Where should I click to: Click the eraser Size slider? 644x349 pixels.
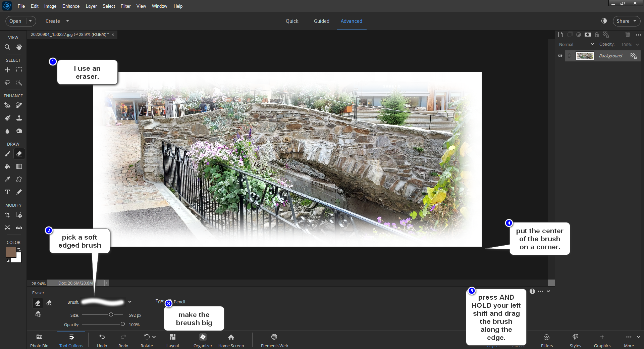[111, 315]
